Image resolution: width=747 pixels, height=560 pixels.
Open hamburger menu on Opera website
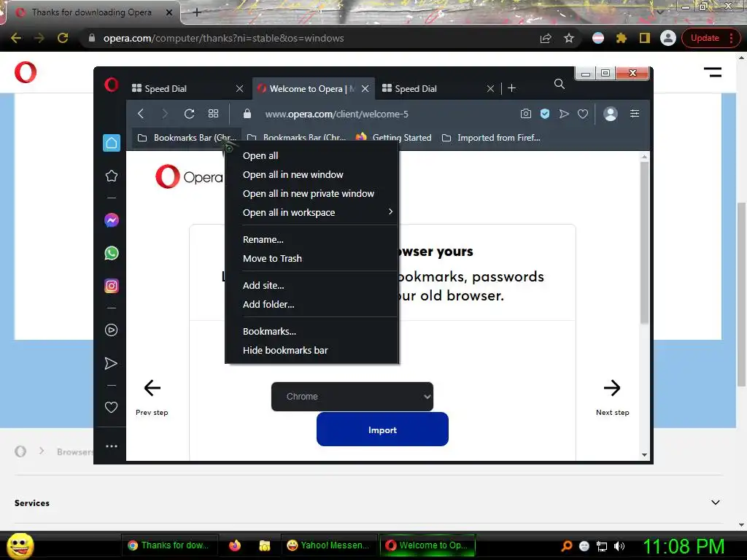(713, 72)
